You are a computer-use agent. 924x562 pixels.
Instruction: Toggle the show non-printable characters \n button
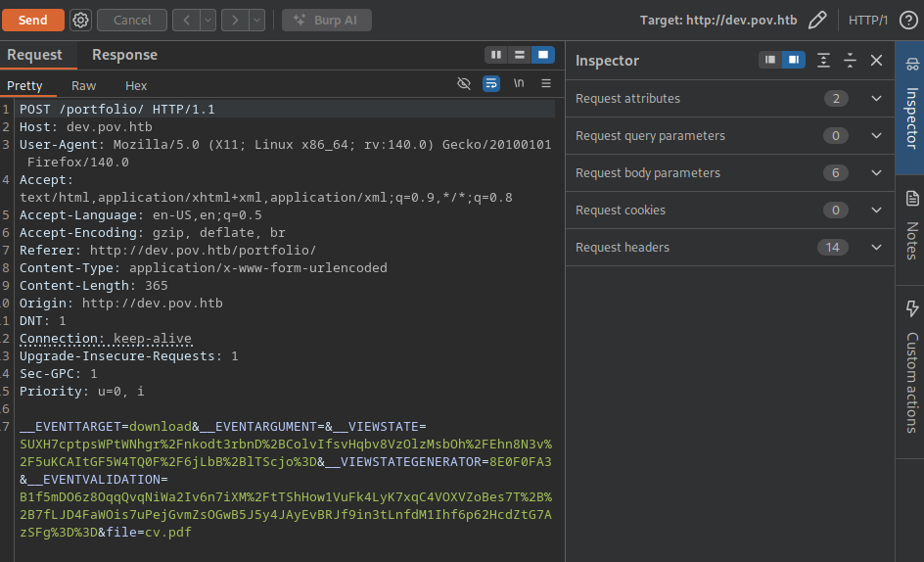519,84
